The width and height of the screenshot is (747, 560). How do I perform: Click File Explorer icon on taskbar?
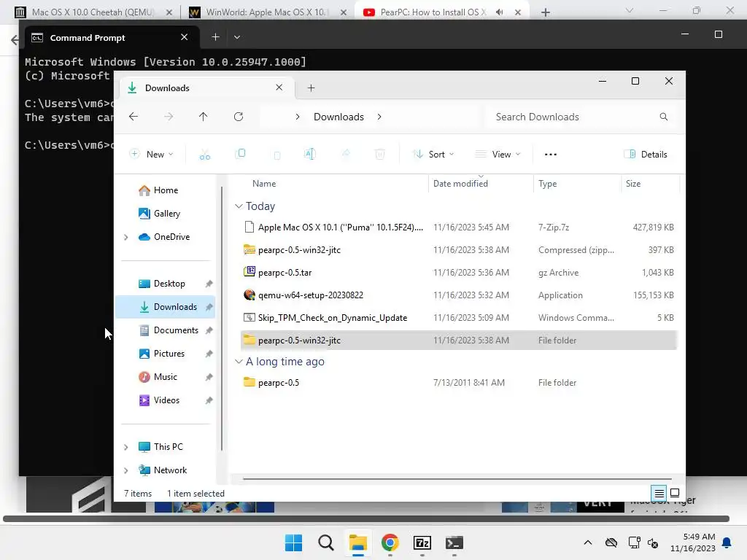click(x=357, y=542)
